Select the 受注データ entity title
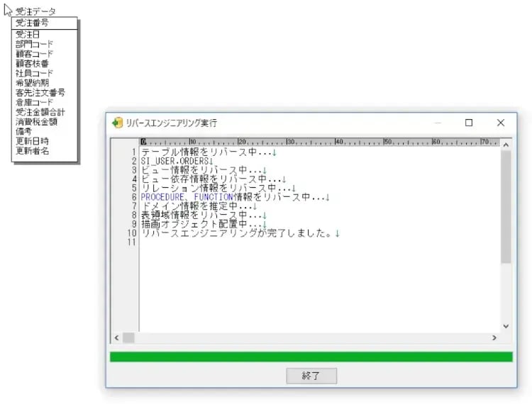This screenshot has width=532, height=404. pyautogui.click(x=35, y=11)
